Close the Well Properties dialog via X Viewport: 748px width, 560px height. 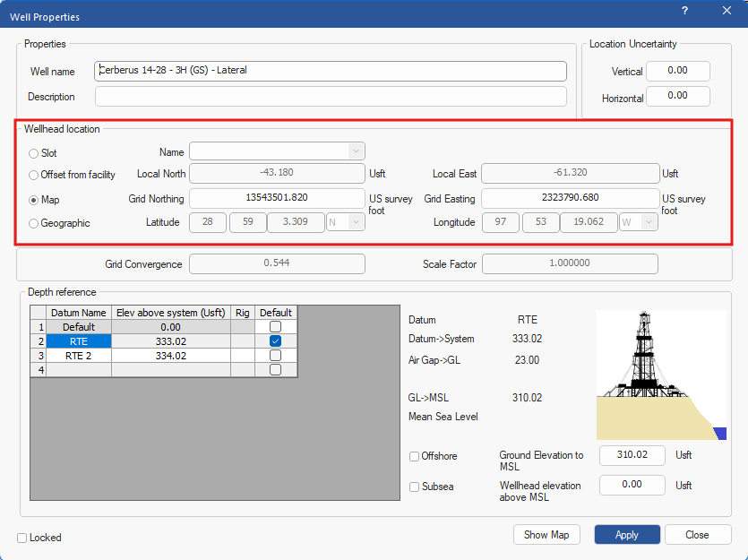[x=727, y=11]
